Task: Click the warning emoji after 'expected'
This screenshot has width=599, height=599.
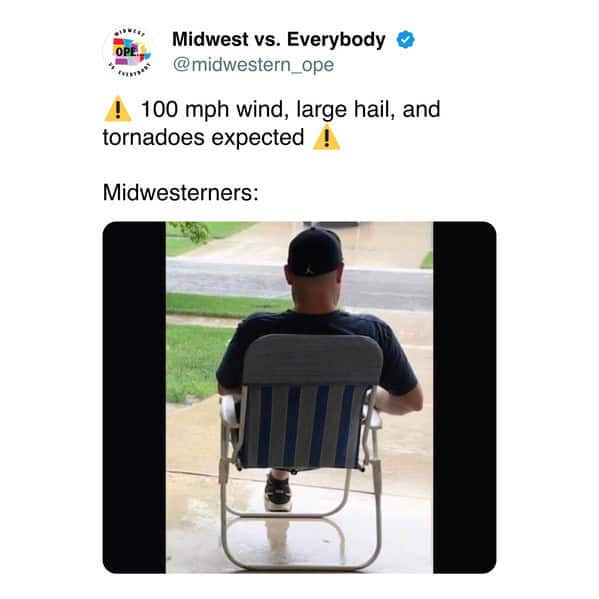Action: pyautogui.click(x=326, y=138)
